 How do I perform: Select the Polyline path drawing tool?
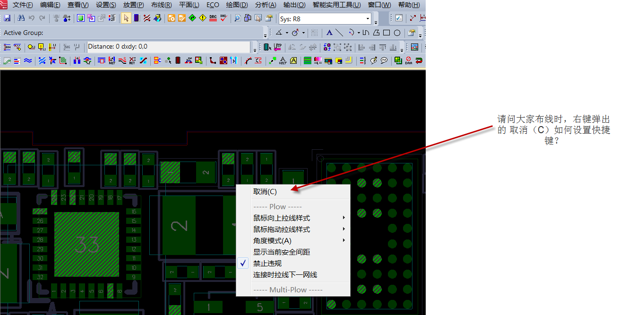pos(366,33)
